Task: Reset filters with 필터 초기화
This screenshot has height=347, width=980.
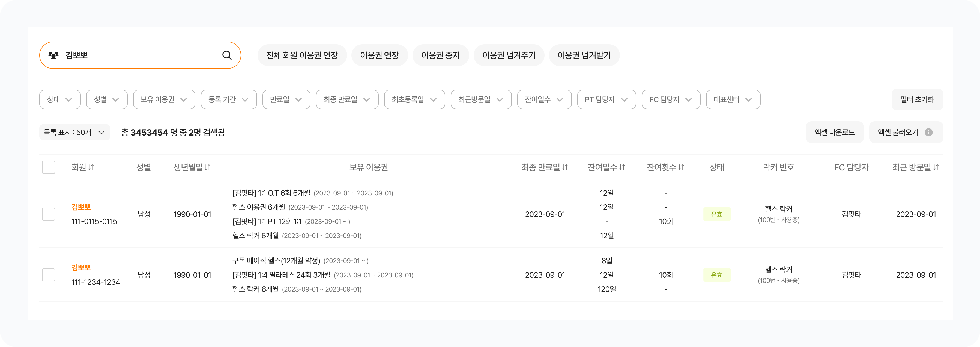Action: click(x=917, y=99)
